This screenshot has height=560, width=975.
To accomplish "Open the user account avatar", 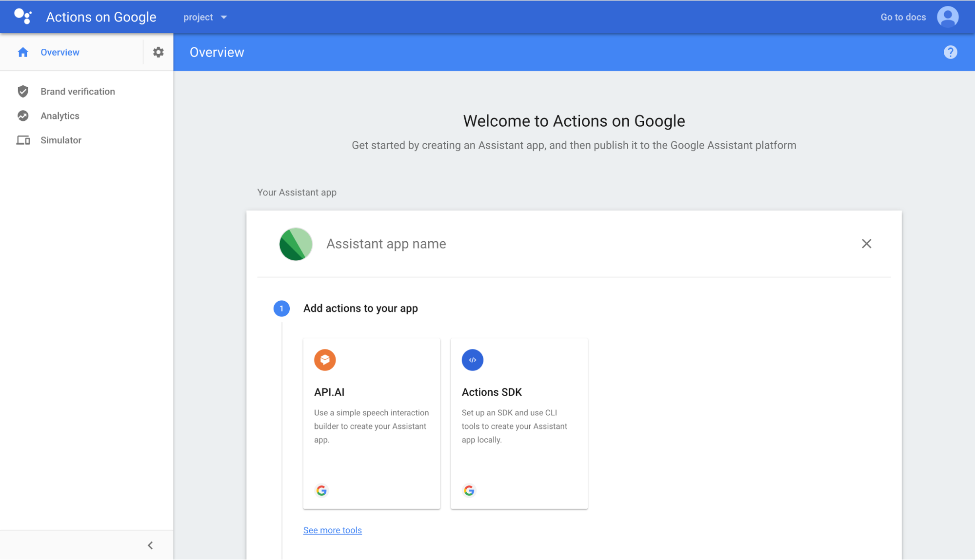I will (x=947, y=17).
